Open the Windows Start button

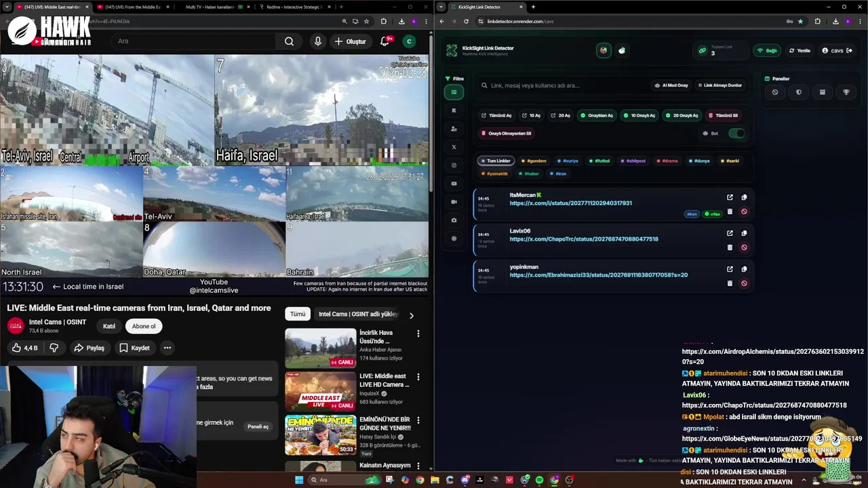coord(299,480)
